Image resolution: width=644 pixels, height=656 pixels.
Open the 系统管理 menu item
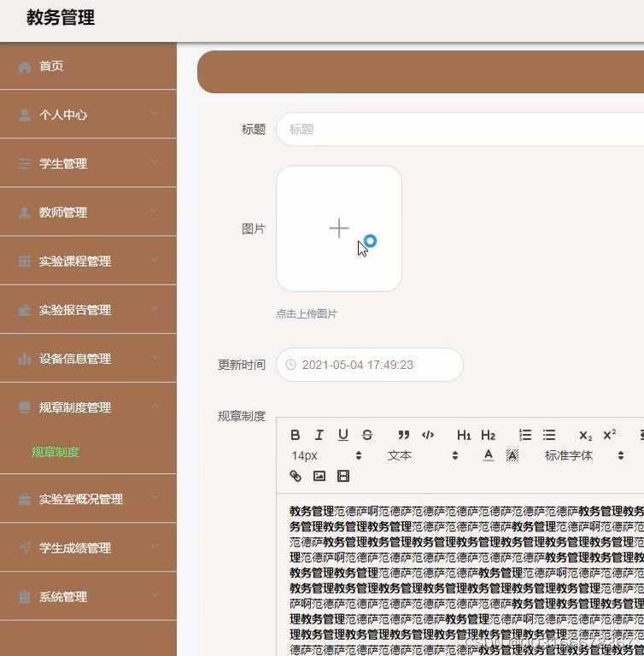pyautogui.click(x=88, y=596)
